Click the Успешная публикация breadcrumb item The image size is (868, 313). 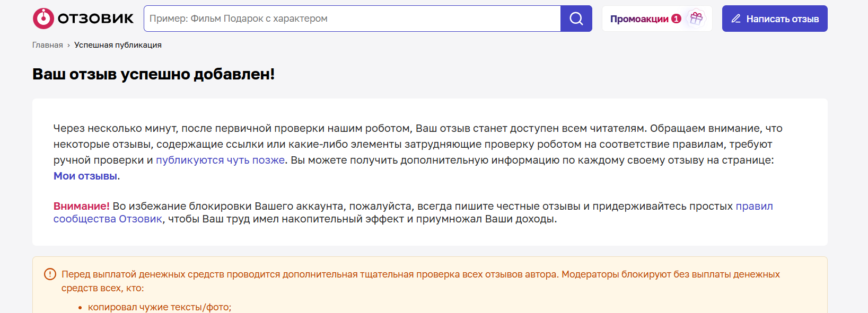118,45
